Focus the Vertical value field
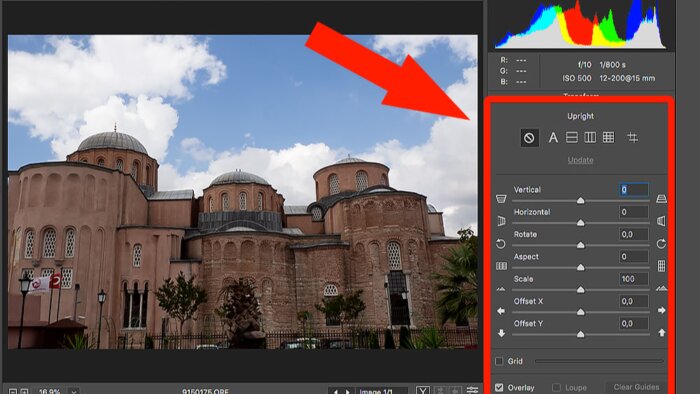 [x=634, y=190]
